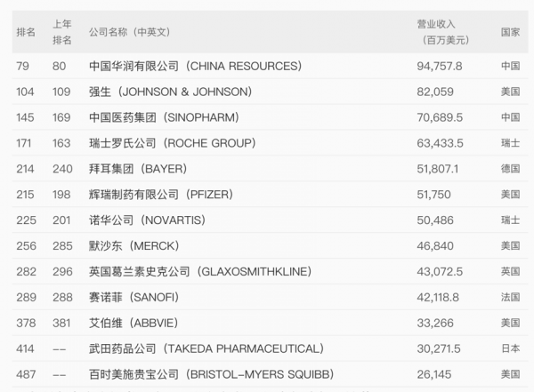Click the 排名 column header

[x=26, y=32]
